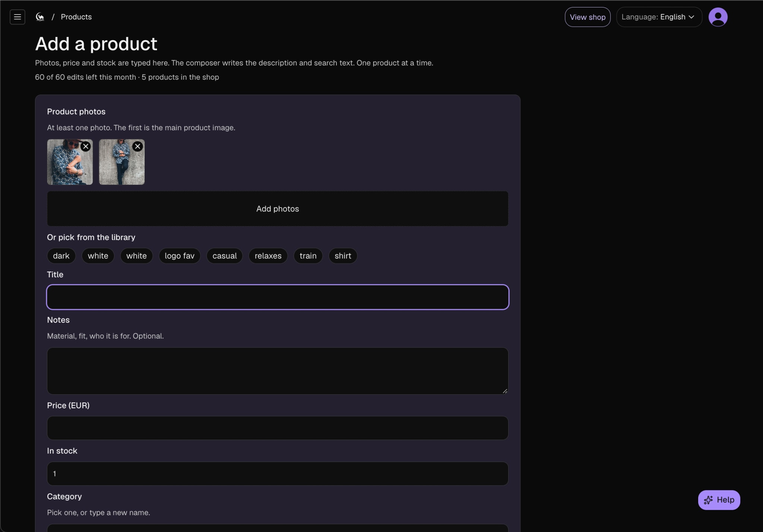
Task: Click the shop logo home icon
Action: [x=40, y=17]
